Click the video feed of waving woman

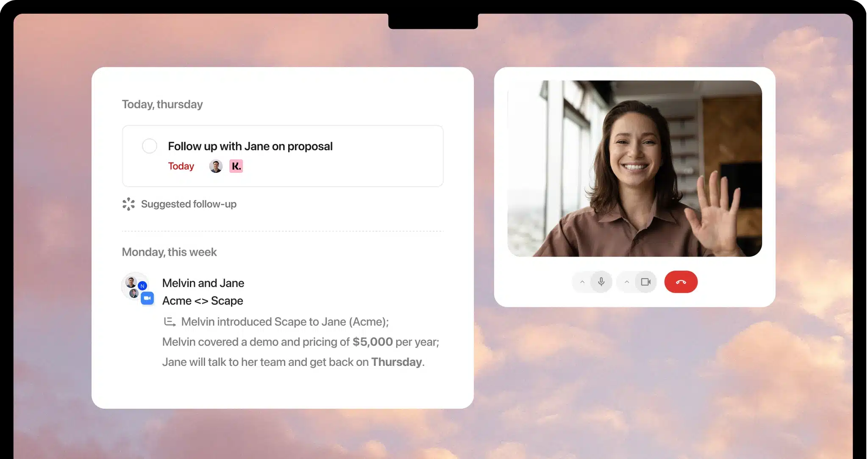(x=634, y=169)
